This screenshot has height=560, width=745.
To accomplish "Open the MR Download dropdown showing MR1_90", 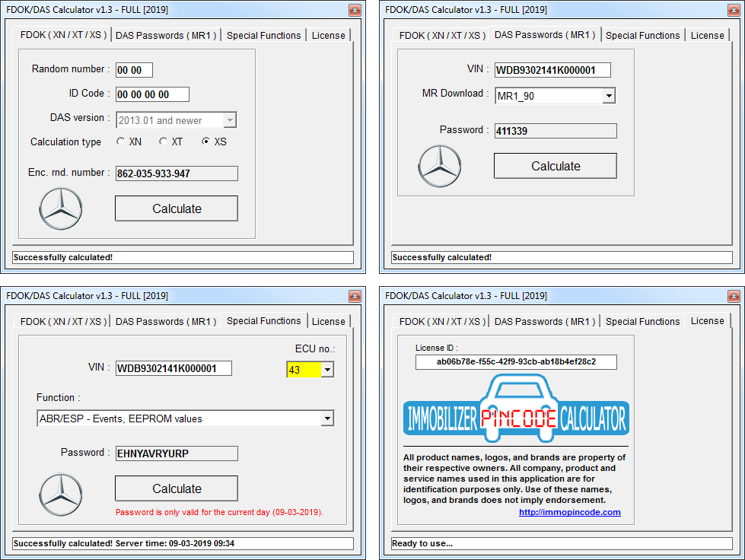I will (609, 96).
